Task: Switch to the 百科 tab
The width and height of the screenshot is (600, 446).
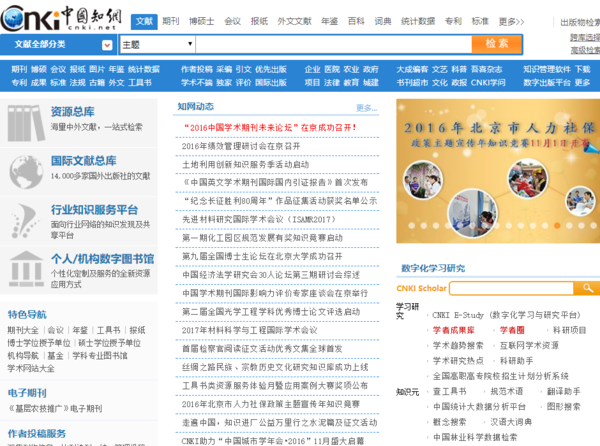Action: coord(356,21)
